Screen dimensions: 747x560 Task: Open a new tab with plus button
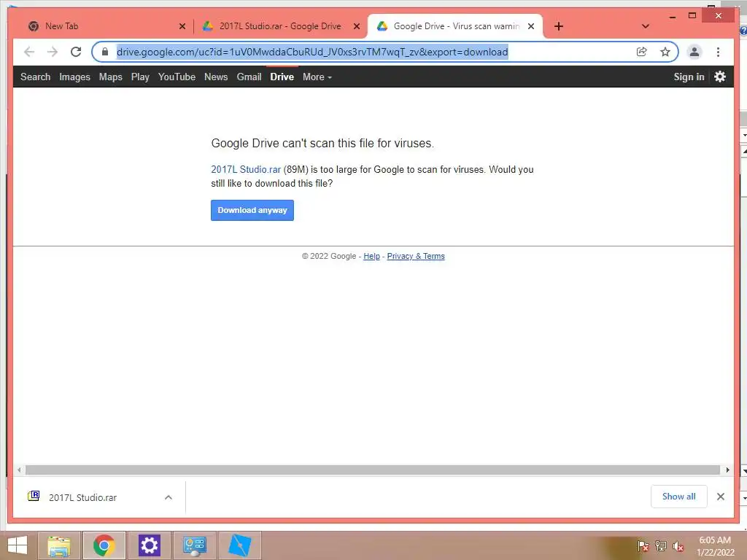coord(559,26)
